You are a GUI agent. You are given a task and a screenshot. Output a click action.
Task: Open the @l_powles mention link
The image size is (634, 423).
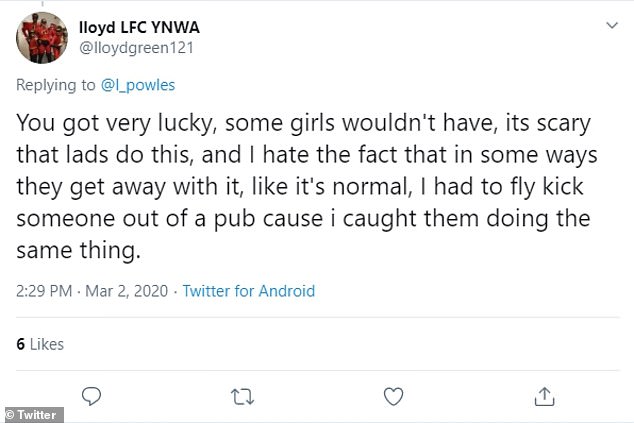(x=138, y=85)
